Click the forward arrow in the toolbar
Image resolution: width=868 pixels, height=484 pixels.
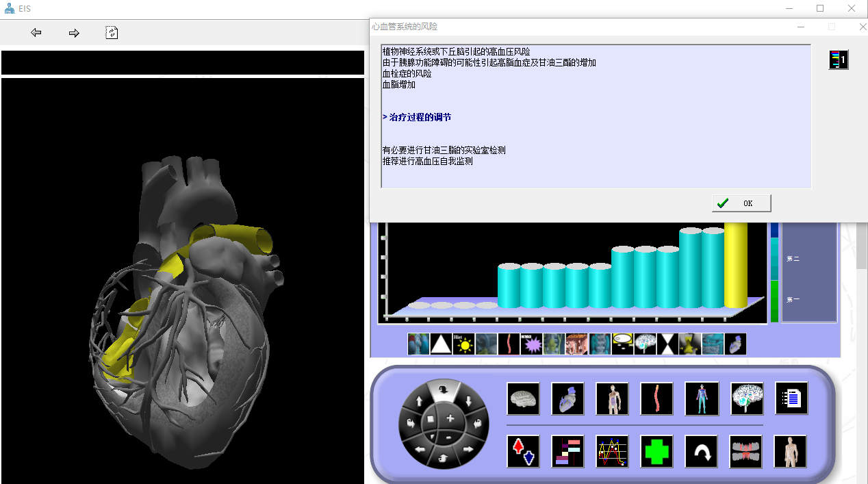tap(74, 33)
